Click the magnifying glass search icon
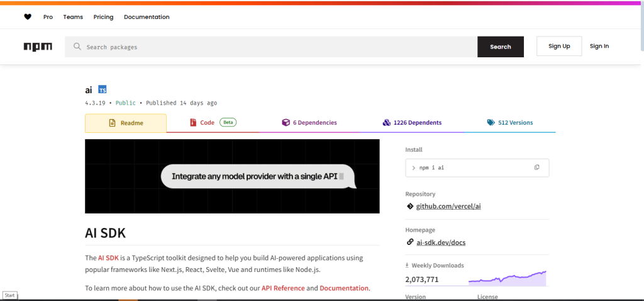This screenshot has width=644, height=301. (77, 47)
